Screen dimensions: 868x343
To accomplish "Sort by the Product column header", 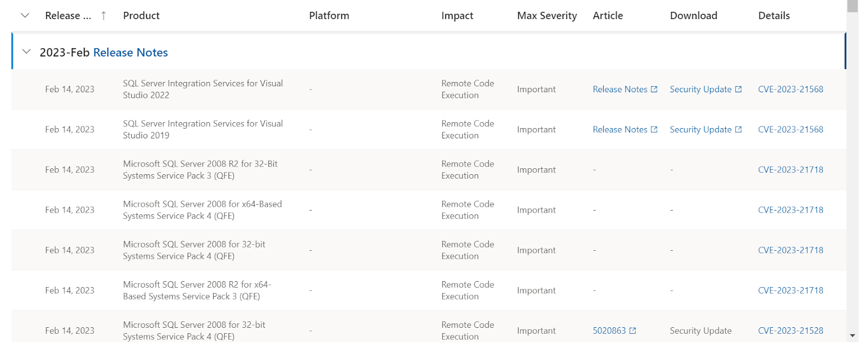I will coord(141,16).
